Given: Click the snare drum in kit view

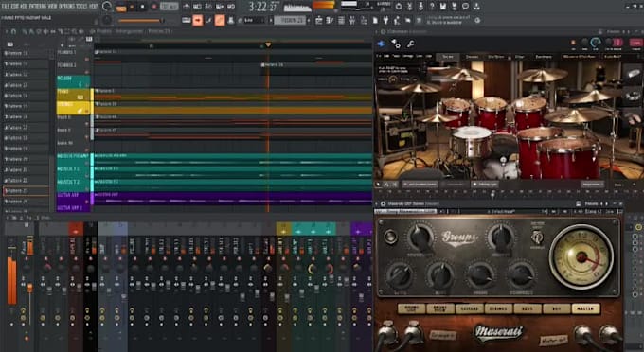Looking at the screenshot, I should click(x=471, y=143).
